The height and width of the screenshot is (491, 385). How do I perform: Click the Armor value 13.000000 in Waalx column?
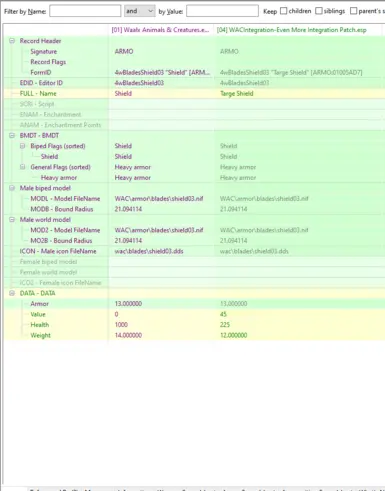tap(128, 304)
